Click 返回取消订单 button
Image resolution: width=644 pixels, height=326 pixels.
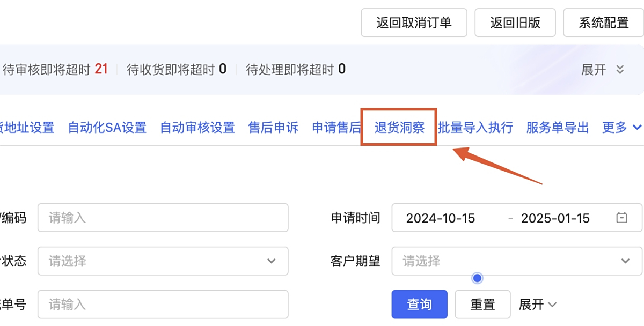click(x=414, y=23)
